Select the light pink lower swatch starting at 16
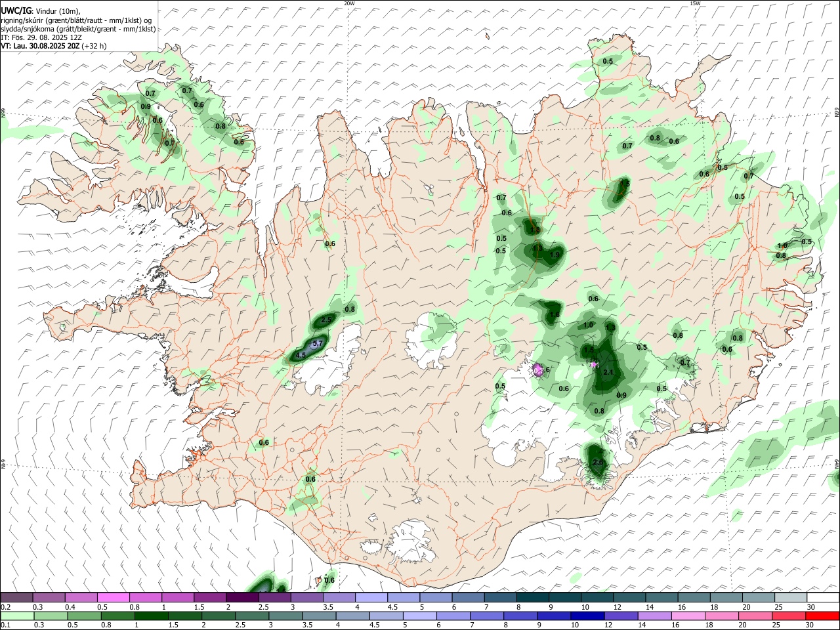 point(689,616)
